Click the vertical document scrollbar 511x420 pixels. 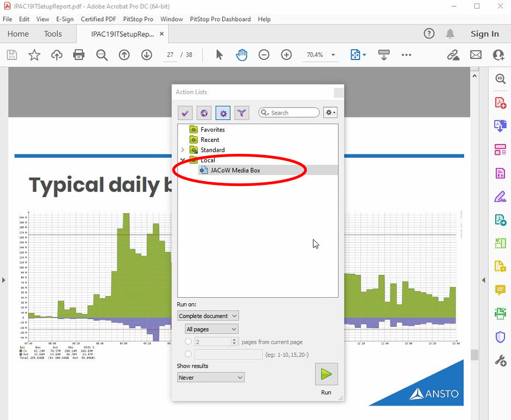coord(474,218)
